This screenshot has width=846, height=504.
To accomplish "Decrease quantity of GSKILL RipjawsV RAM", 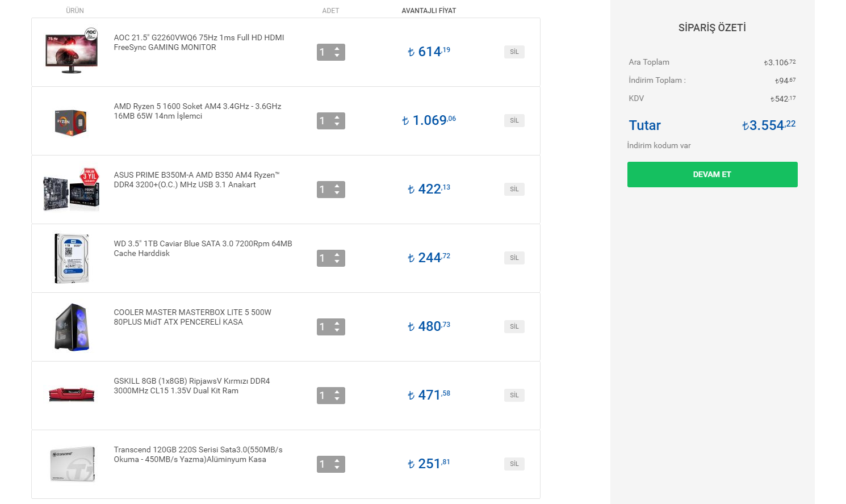I will (x=337, y=399).
